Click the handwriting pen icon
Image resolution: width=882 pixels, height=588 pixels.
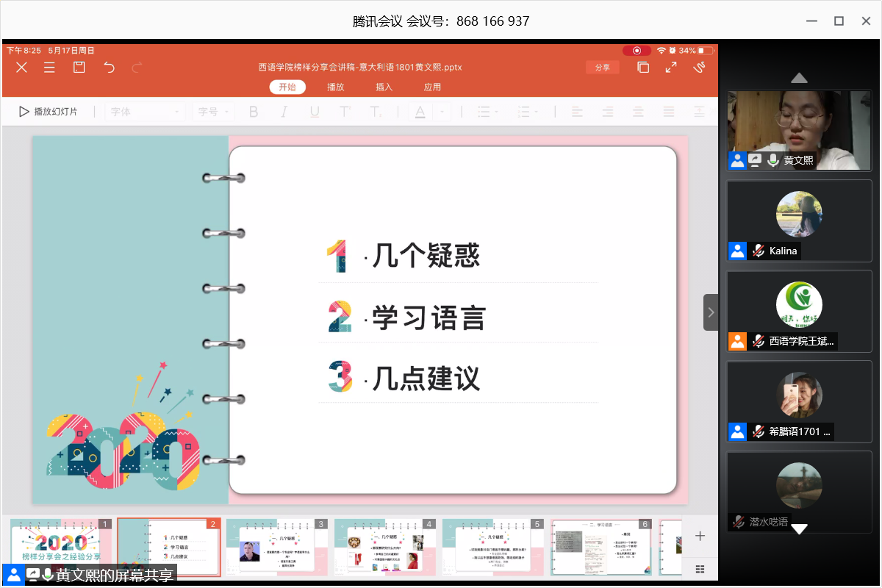pos(699,68)
